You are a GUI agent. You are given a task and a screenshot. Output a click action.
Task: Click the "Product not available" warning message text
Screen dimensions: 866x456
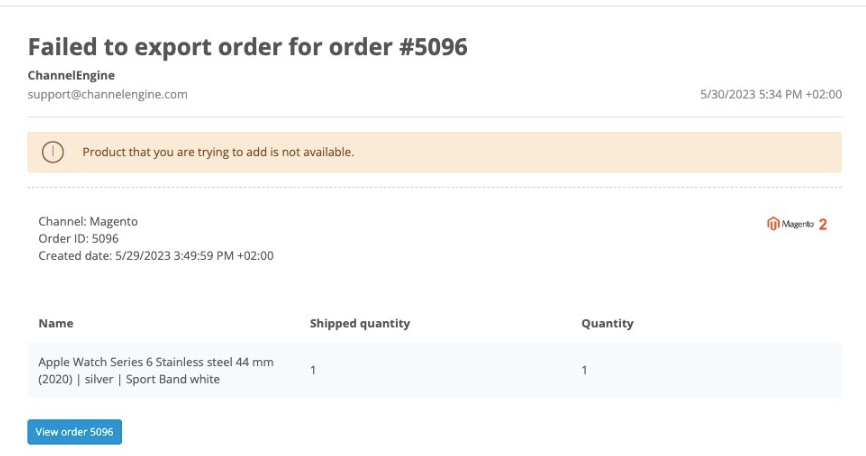pyautogui.click(x=218, y=153)
